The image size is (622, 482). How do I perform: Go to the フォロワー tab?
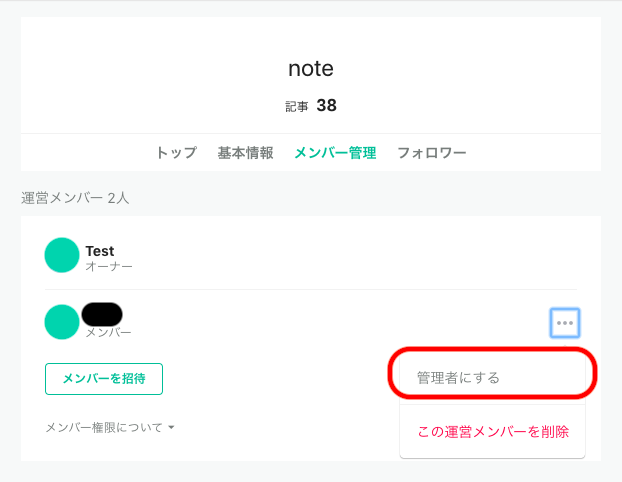(x=432, y=153)
